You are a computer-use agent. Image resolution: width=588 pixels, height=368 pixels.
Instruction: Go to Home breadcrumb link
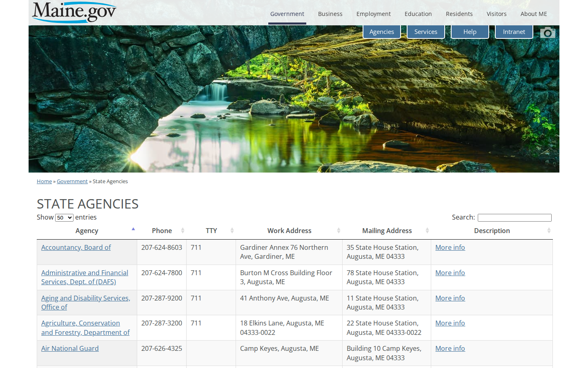[x=44, y=182]
